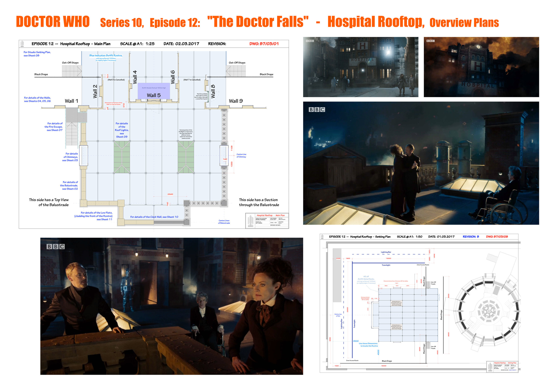Click the 'Hospital Rooftop - Main Plan' drawing header
555x392 pixels.
pos(85,44)
